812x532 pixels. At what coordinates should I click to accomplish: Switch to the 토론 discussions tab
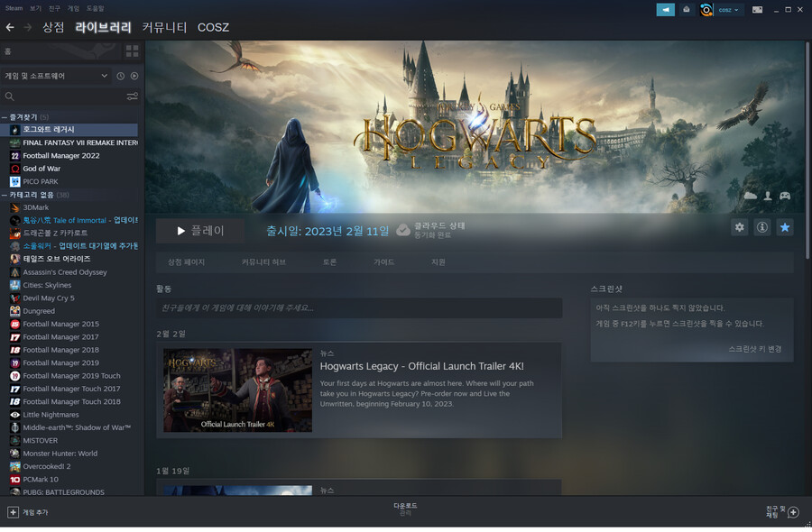(x=329, y=262)
